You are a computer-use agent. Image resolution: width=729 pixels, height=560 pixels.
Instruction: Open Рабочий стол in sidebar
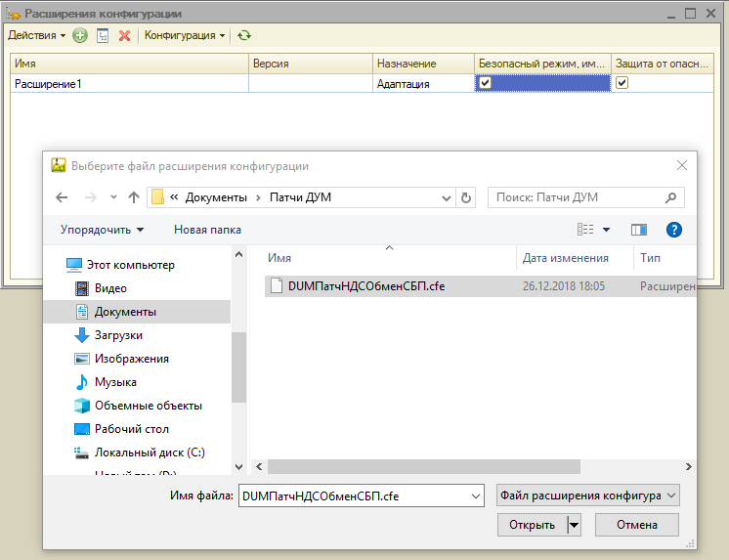point(132,429)
